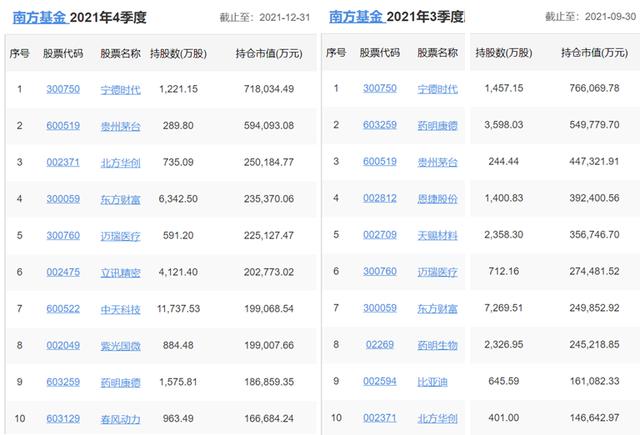640x435 pixels.
Task: Open stock code 603259 in the 4季度 table
Action: point(63,382)
